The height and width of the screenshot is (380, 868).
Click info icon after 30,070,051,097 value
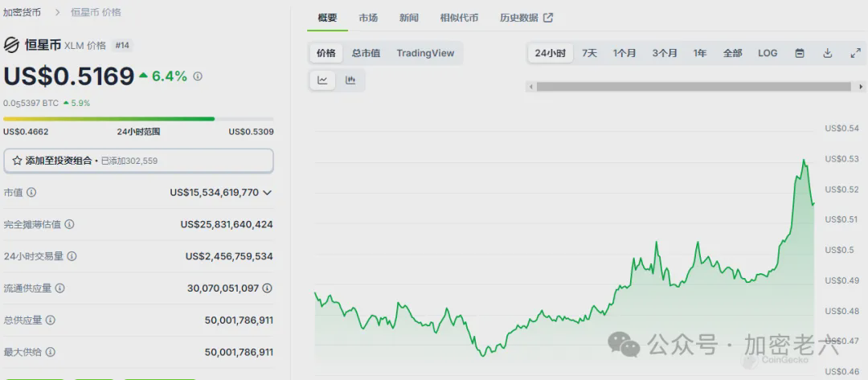[268, 288]
